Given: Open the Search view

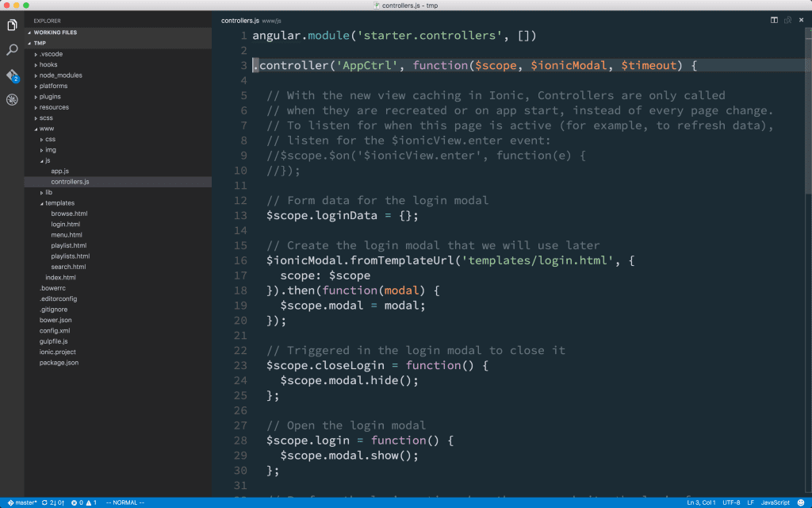Looking at the screenshot, I should pyautogui.click(x=10, y=48).
